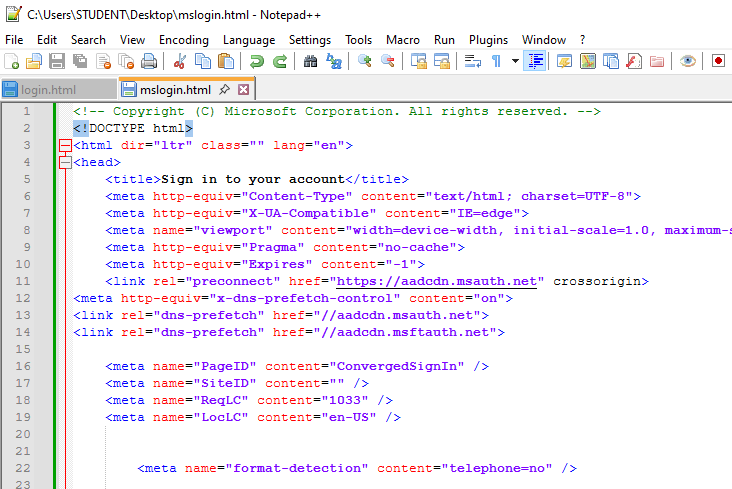Click the Print icon in the toolbar
The image size is (732, 489).
tap(149, 61)
